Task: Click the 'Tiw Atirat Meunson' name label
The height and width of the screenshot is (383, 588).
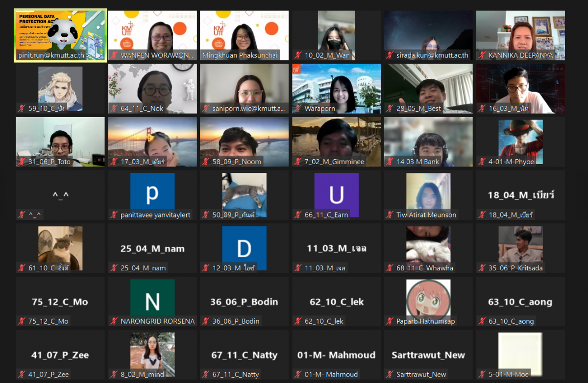Action: pyautogui.click(x=426, y=215)
